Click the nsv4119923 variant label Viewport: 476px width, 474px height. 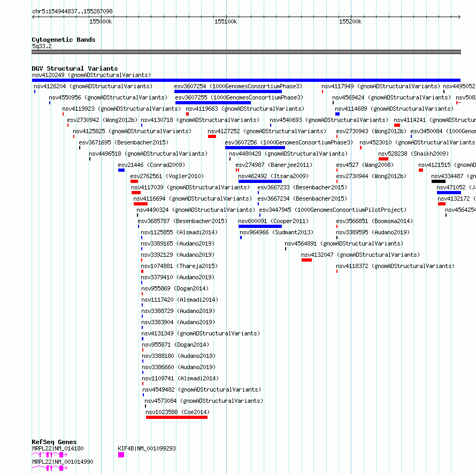tap(121, 109)
